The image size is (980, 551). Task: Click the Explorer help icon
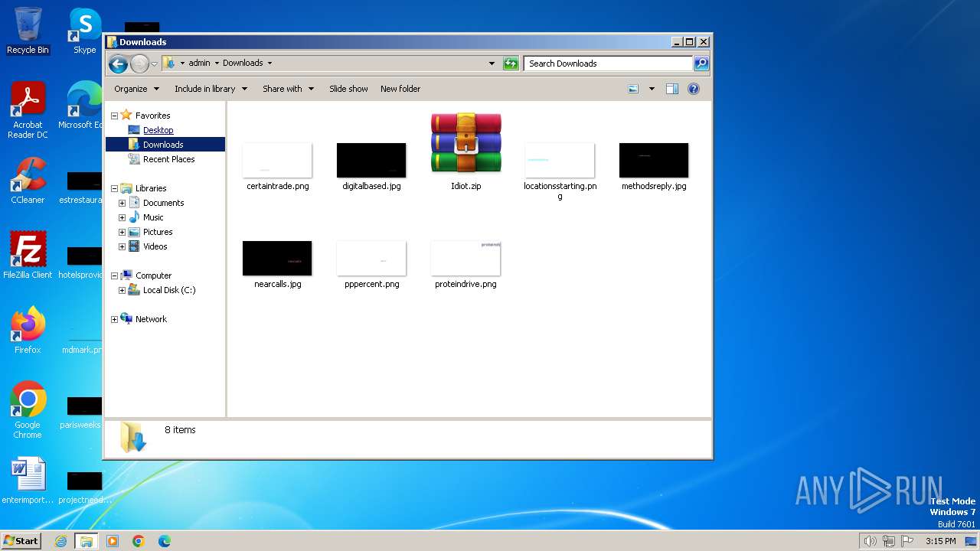(x=694, y=89)
